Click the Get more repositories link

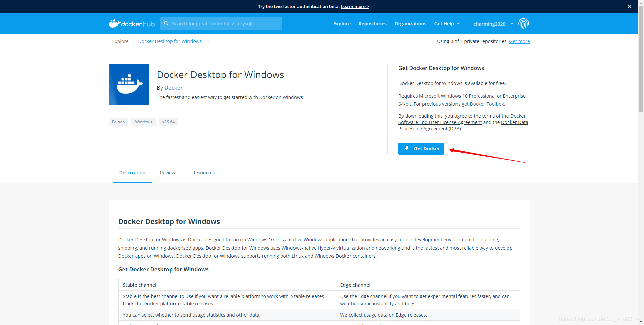tap(519, 41)
